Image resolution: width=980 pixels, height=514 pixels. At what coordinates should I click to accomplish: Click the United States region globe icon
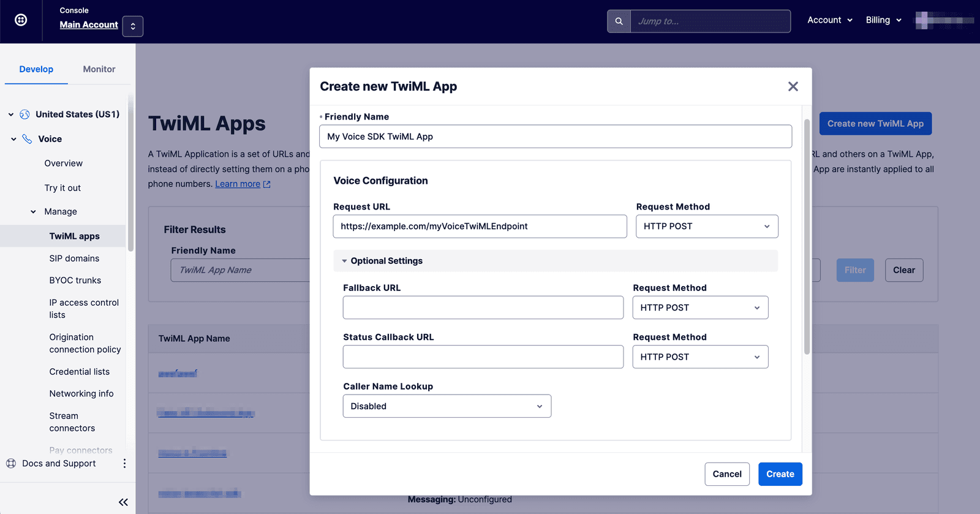click(24, 115)
